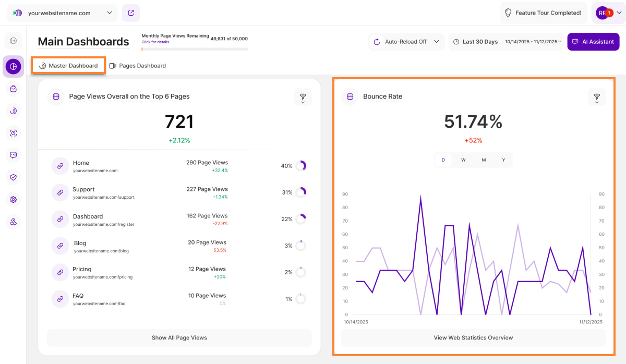Click Show All Page Views button

coord(179,338)
